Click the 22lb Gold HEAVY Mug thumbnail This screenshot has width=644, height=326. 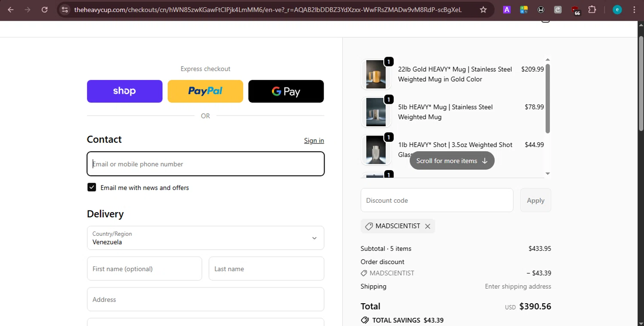coord(376,74)
